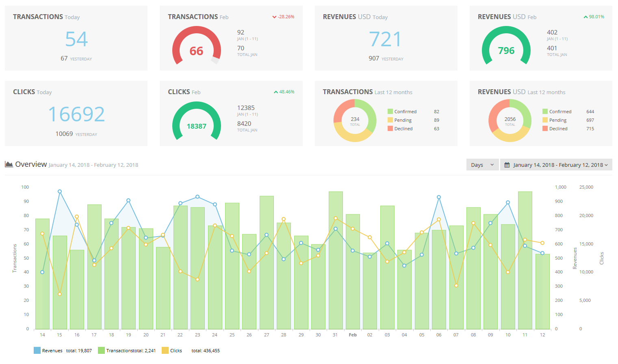Click Transactions 12 months Pending value 89
Image resolution: width=618 pixels, height=364 pixels.
436,120
